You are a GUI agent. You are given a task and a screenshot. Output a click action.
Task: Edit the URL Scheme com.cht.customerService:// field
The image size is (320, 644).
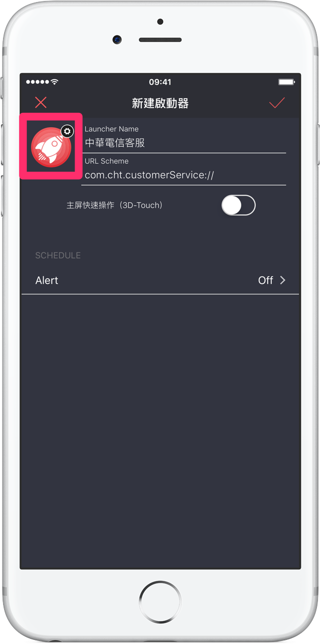pos(184,175)
